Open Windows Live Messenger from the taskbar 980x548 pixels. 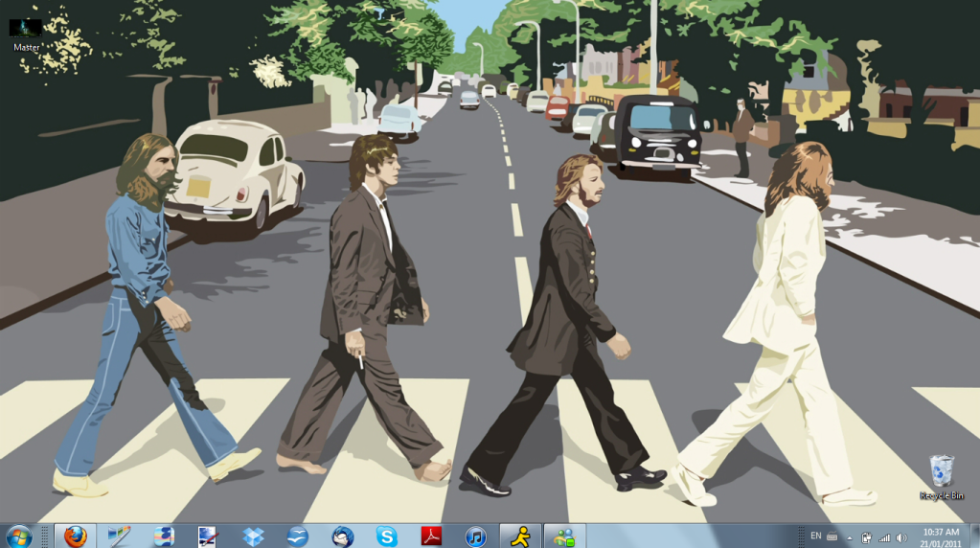pos(565,536)
